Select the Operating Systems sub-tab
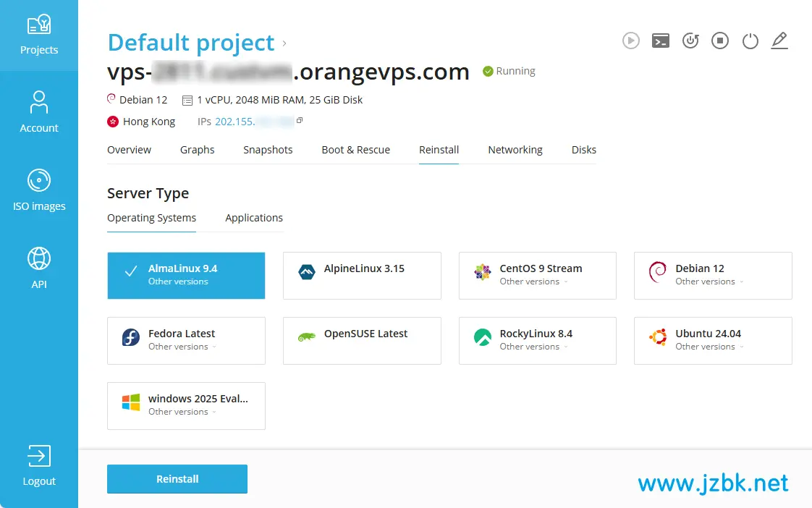This screenshot has height=508, width=812. [152, 218]
